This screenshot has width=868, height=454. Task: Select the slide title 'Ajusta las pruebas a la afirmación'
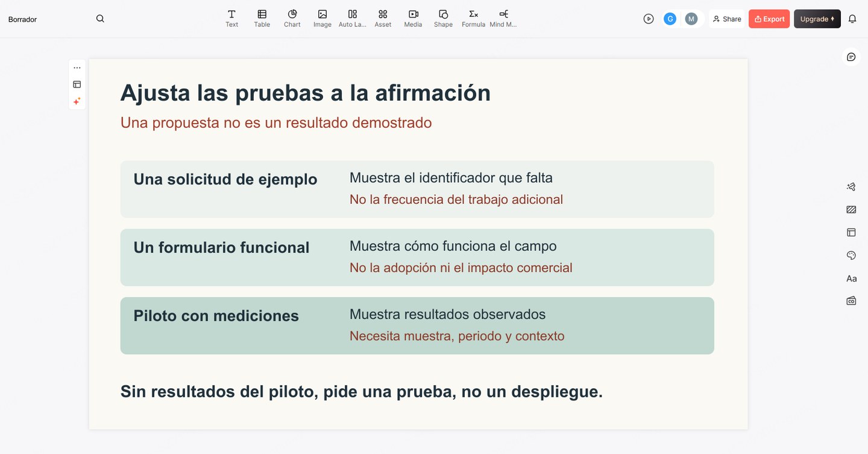pyautogui.click(x=306, y=93)
